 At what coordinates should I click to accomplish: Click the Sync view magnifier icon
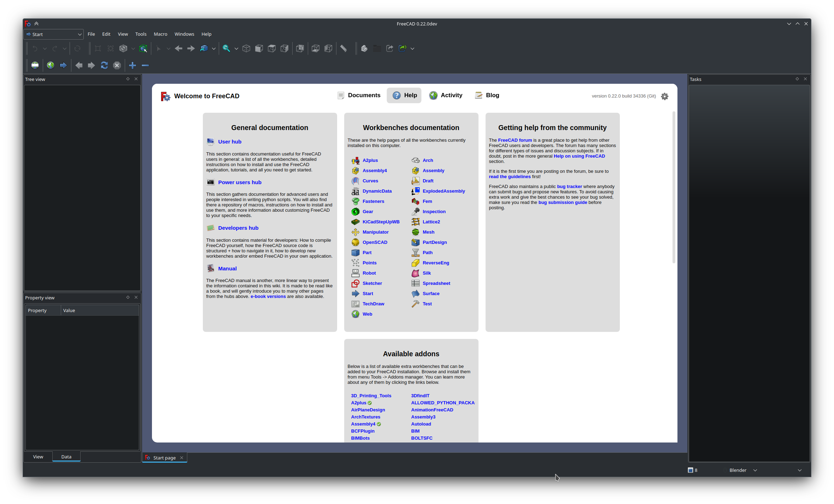227,48
